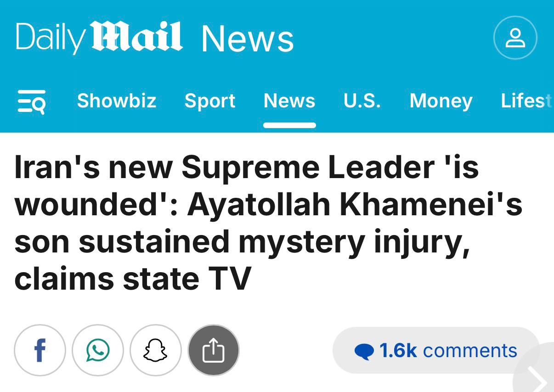
Task: Select the partially visible Lifestyle tab
Action: point(526,101)
